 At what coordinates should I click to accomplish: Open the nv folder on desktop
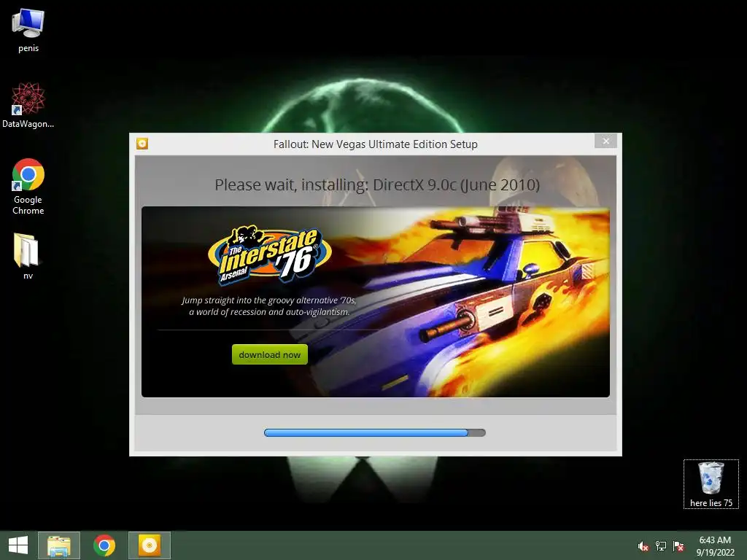pyautogui.click(x=27, y=256)
